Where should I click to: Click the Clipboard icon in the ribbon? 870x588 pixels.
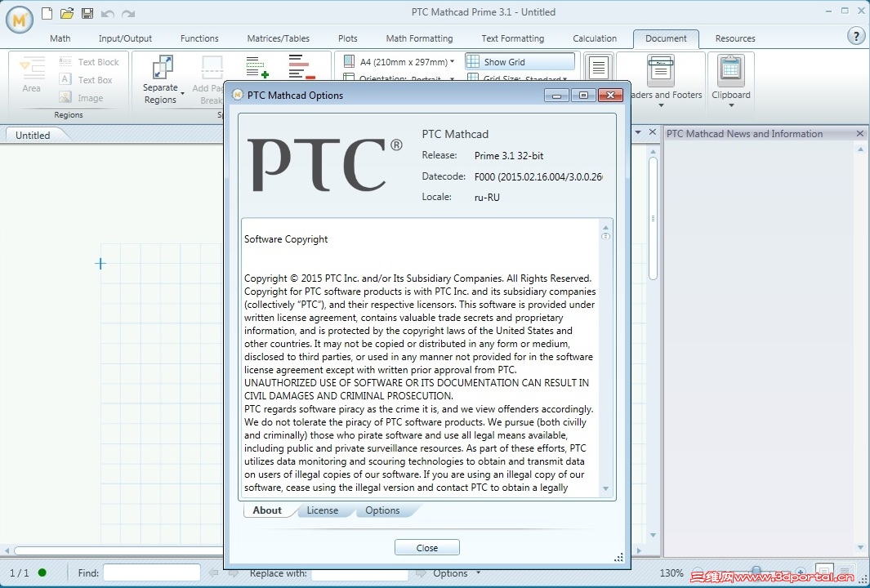731,70
